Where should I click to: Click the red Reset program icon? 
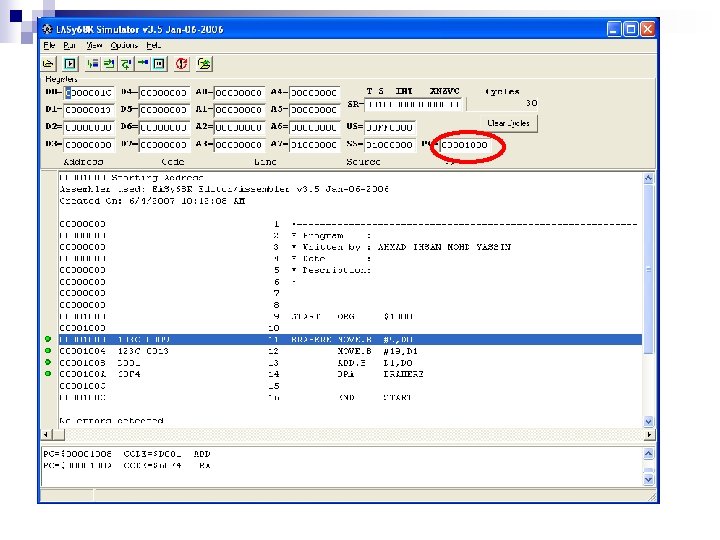point(182,64)
